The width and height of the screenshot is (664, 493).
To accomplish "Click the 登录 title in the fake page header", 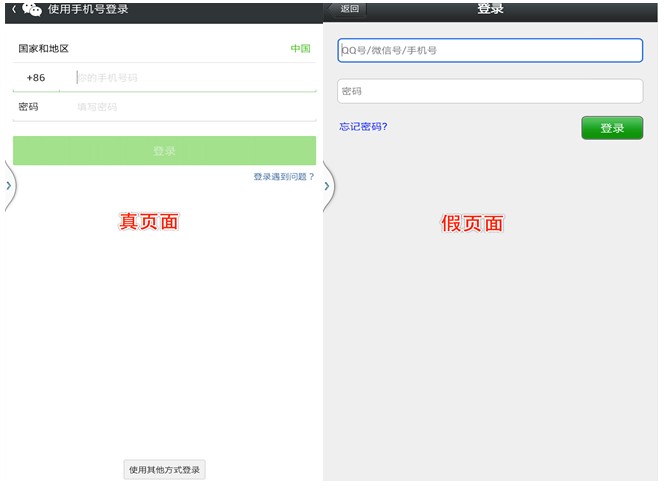I will click(490, 8).
